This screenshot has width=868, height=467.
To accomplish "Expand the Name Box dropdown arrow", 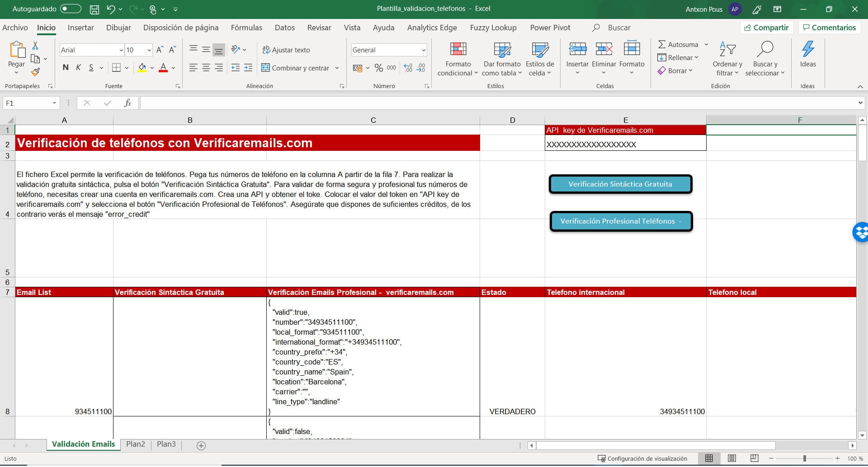I will coord(54,103).
